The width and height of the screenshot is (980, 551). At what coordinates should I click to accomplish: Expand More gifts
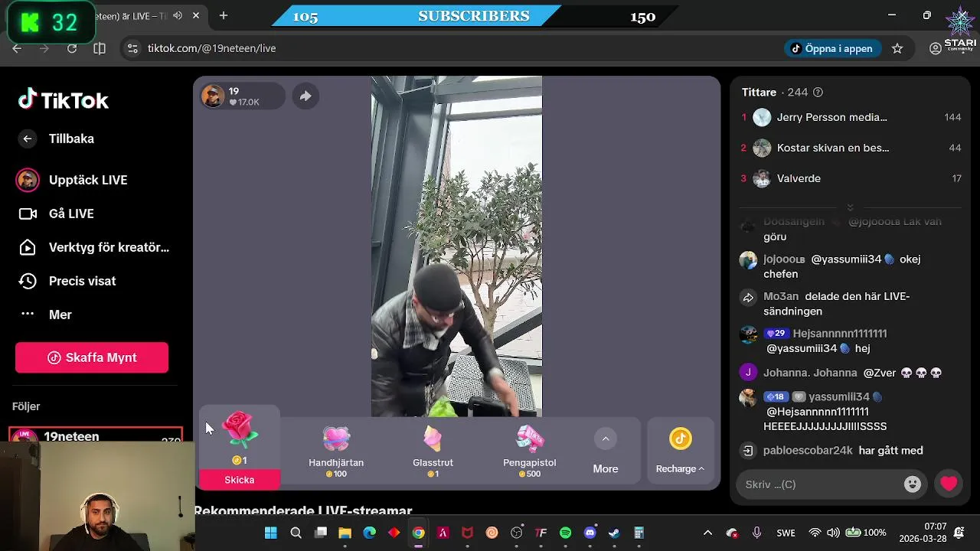coord(605,452)
